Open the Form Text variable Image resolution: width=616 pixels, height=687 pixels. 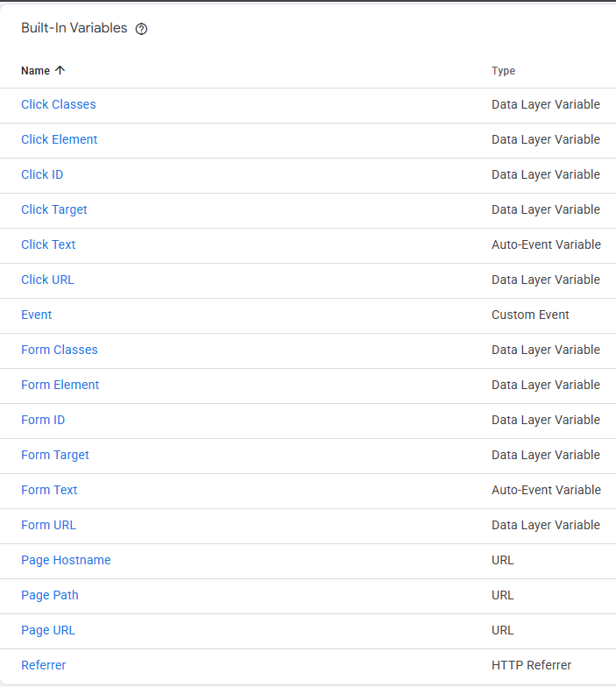(49, 490)
